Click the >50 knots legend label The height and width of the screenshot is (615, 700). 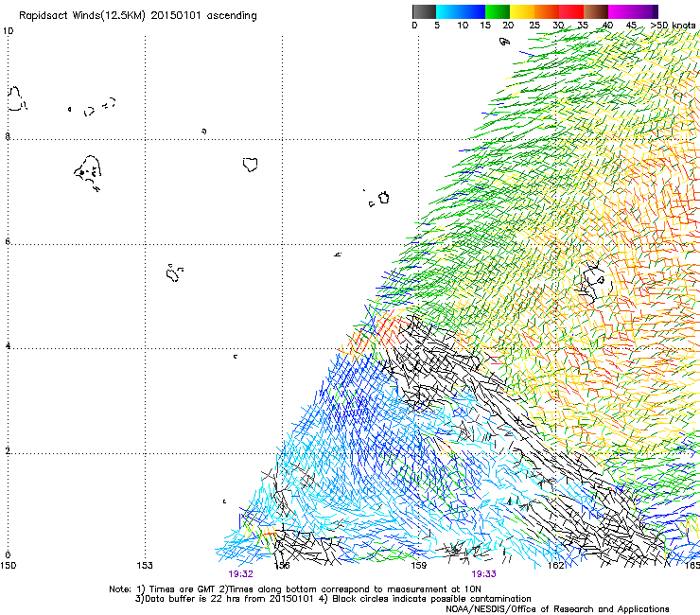tap(673, 26)
